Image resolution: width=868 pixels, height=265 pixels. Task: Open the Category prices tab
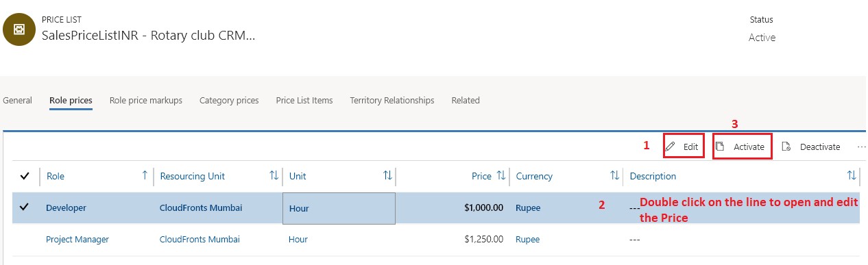pyautogui.click(x=229, y=100)
